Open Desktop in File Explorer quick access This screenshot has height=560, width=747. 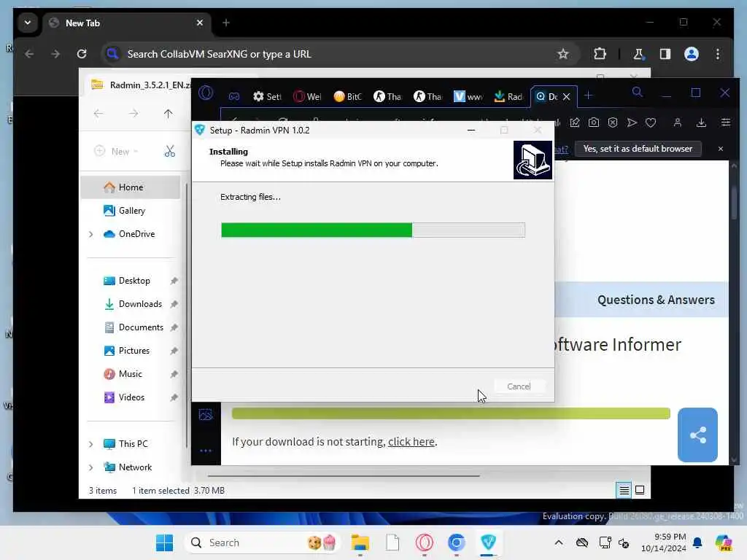[133, 281]
